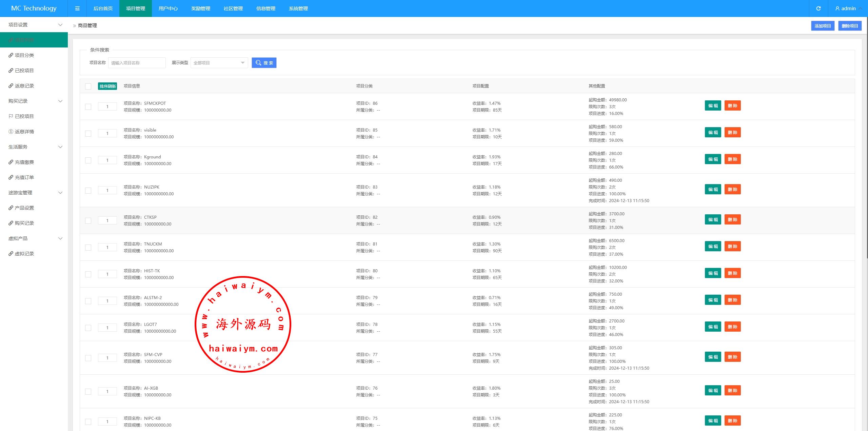This screenshot has width=868, height=431.
Task: Check the SFMCKPOT row checkbox
Action: [x=88, y=107]
